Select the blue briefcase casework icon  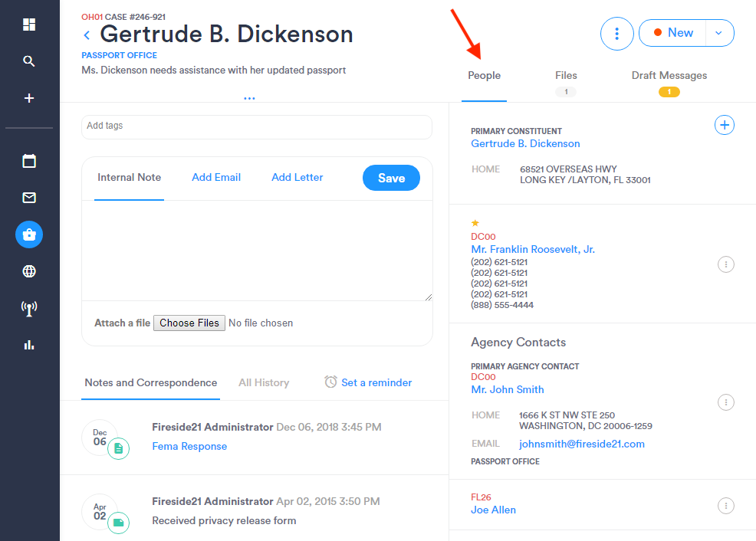coord(29,234)
